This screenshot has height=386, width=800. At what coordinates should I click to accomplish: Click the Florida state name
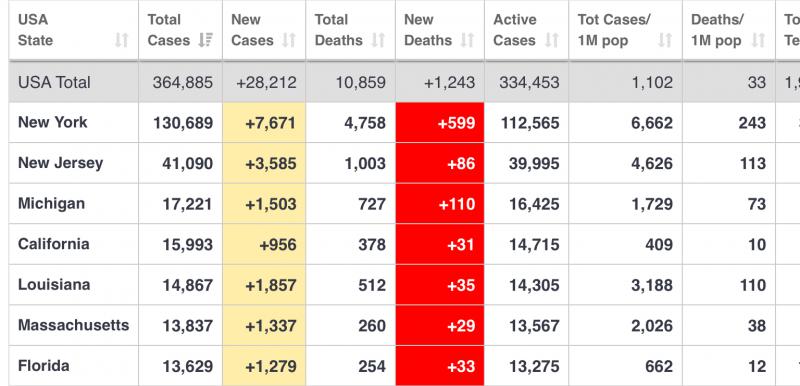(44, 366)
